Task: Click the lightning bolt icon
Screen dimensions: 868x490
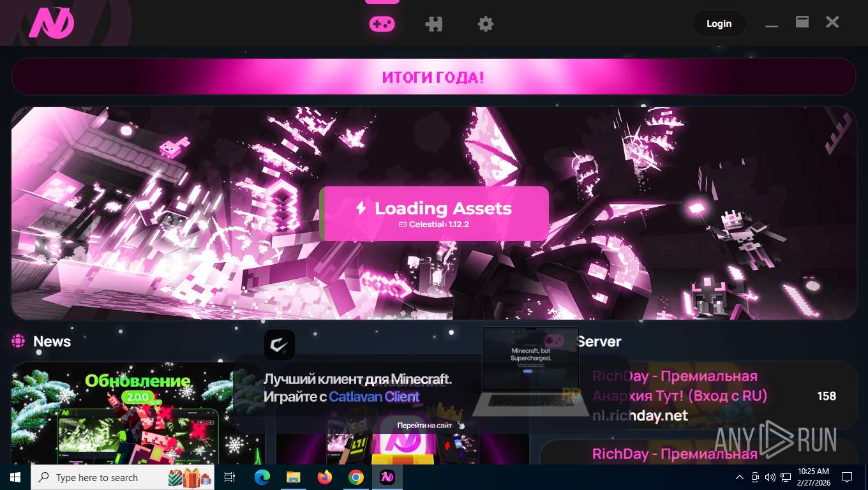Action: (361, 208)
